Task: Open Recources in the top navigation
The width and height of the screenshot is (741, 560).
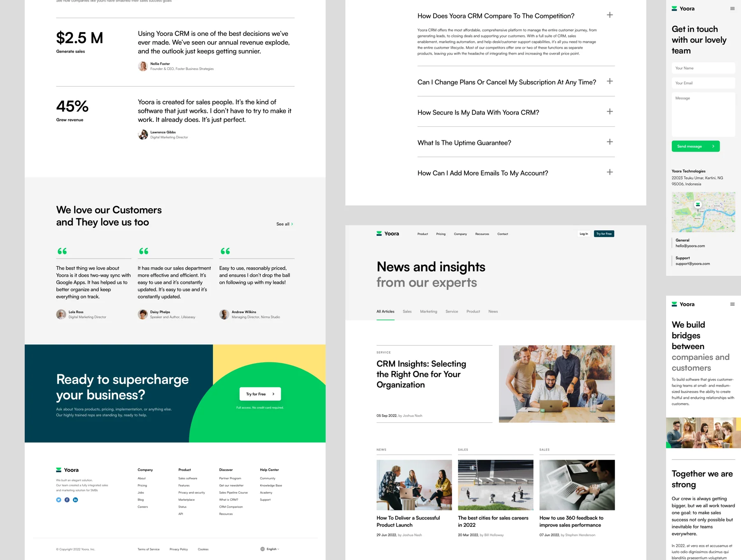Action: [482, 234]
